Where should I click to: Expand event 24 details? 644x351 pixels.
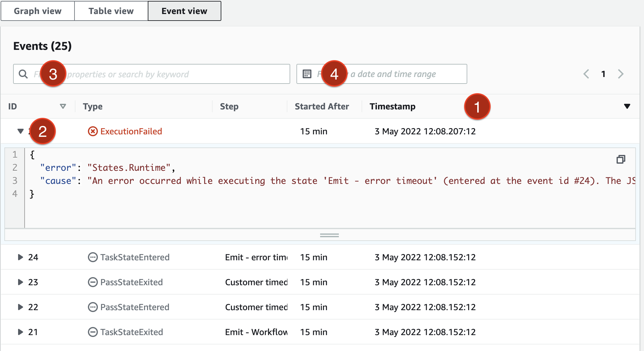click(20, 257)
